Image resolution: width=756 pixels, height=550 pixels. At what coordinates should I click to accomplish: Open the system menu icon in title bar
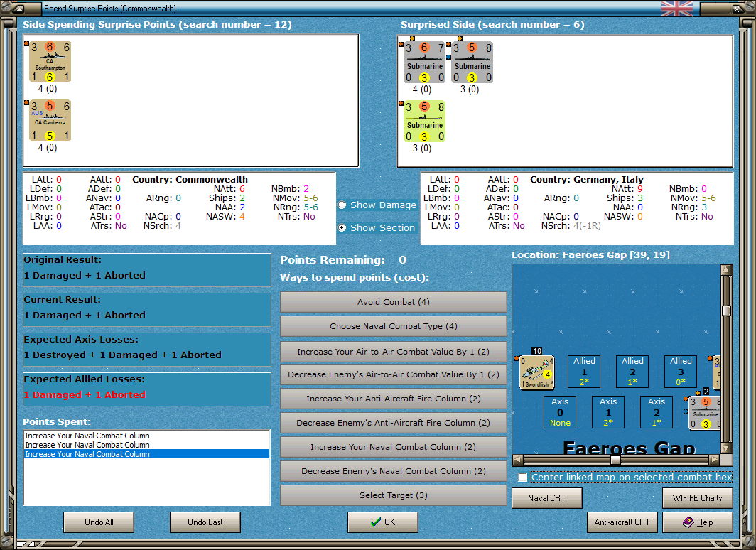point(19,9)
